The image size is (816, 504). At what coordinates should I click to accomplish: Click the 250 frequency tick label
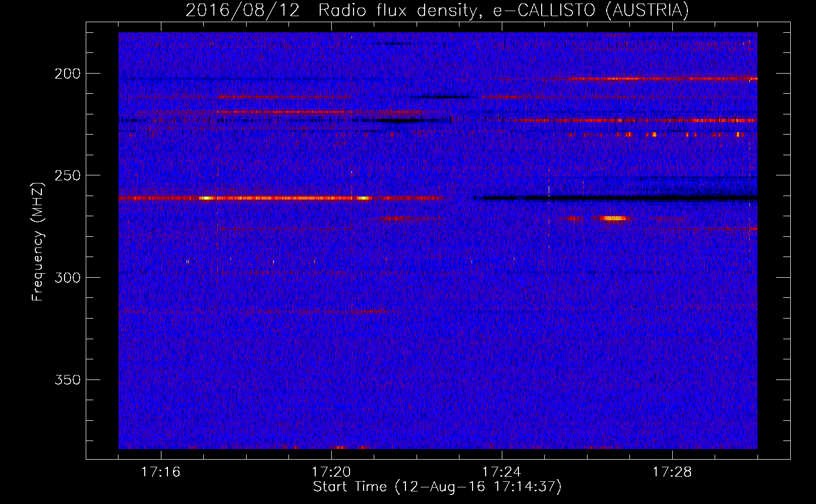[x=67, y=175]
